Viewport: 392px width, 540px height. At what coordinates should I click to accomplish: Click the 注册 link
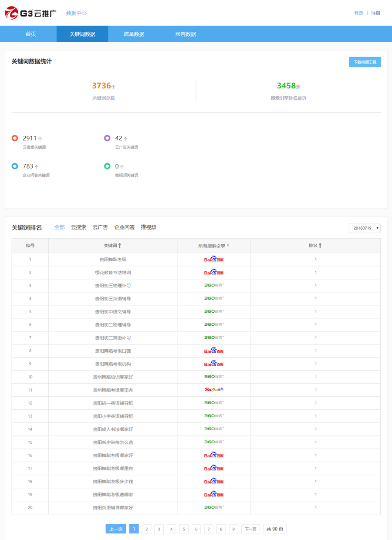coord(376,13)
